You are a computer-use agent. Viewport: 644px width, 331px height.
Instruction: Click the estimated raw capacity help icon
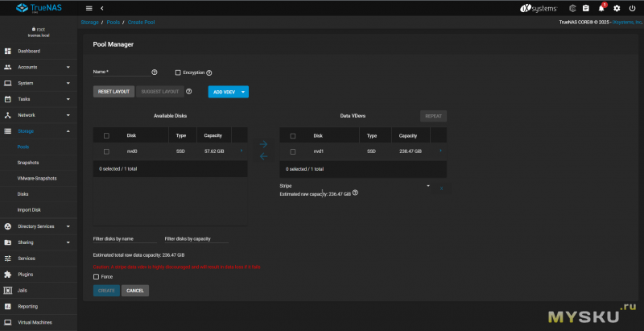[x=355, y=192]
